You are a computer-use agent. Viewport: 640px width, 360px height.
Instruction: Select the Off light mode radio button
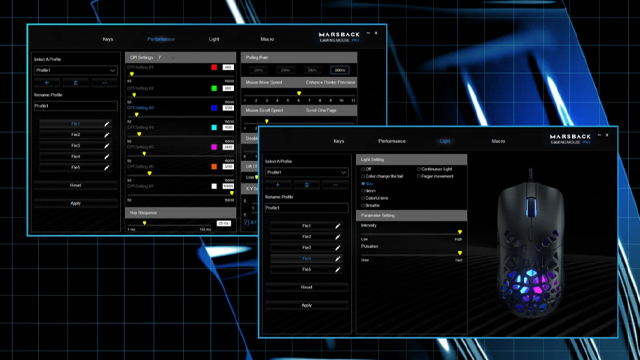pyautogui.click(x=363, y=169)
